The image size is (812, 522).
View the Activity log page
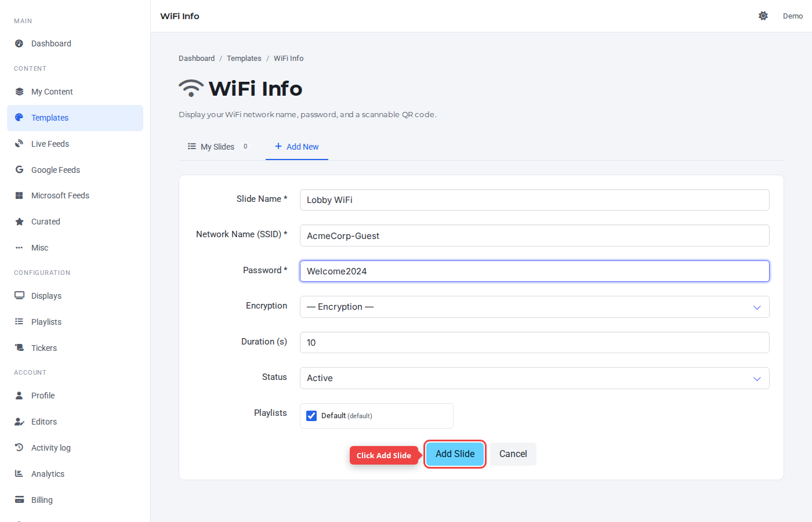[75, 448]
